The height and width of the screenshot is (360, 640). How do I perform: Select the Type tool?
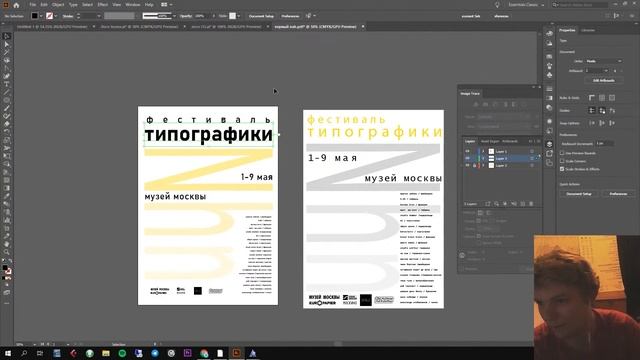click(7, 84)
